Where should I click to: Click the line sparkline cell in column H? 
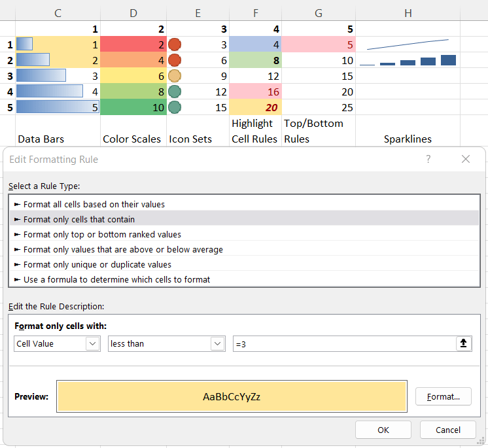408,44
